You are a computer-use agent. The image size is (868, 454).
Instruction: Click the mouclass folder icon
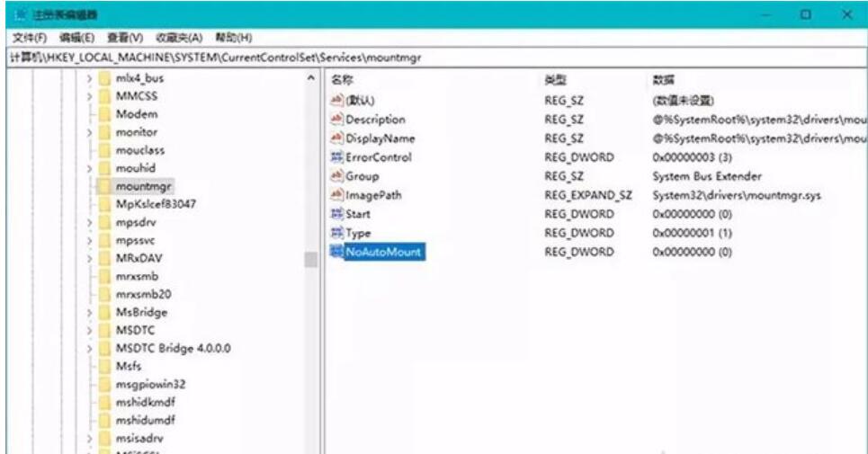tap(104, 150)
